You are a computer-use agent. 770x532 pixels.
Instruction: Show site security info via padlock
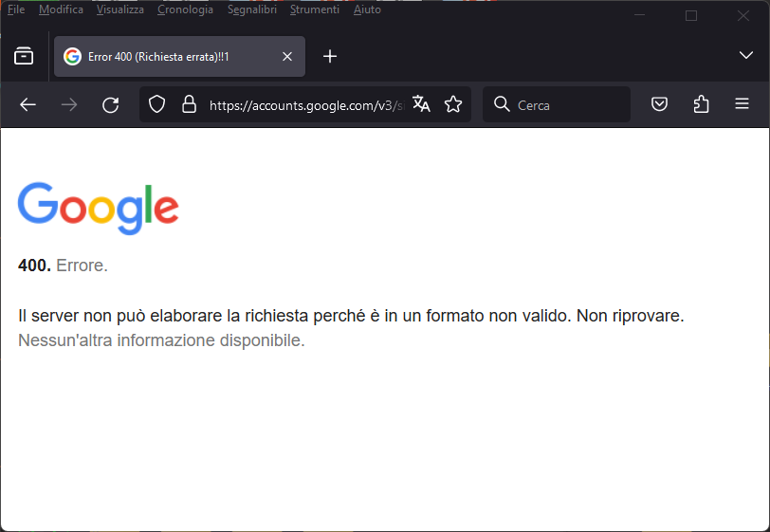coord(189,104)
